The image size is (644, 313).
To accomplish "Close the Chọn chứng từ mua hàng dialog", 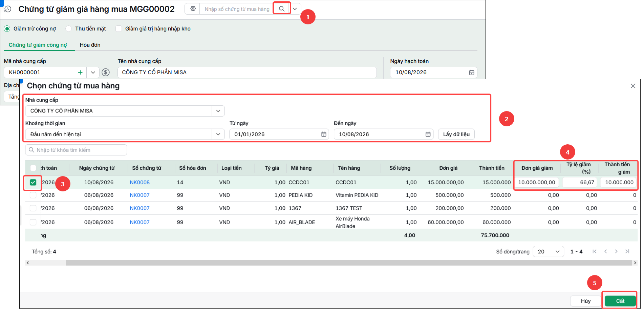I will tap(633, 86).
